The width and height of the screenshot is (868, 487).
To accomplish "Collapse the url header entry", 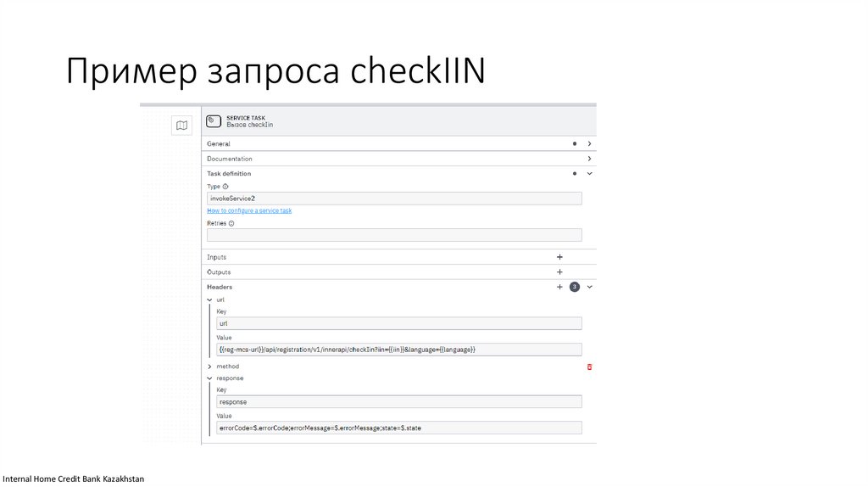I will [x=210, y=299].
